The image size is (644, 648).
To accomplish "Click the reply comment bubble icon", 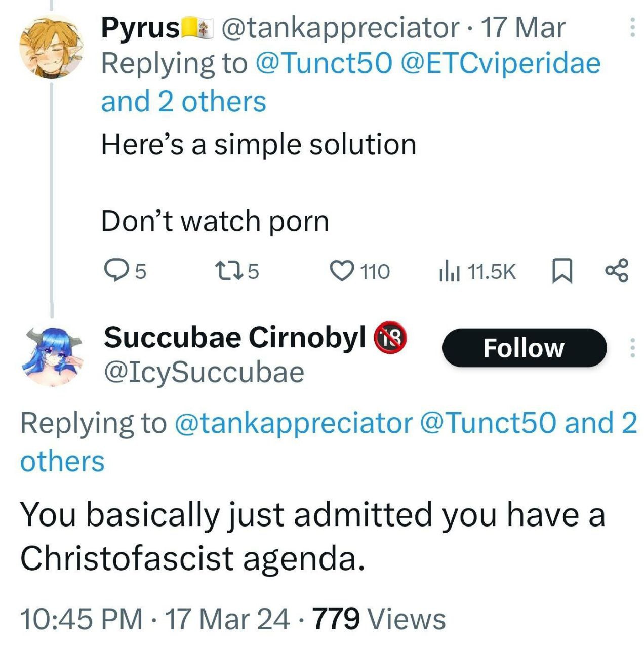I will 115,270.
